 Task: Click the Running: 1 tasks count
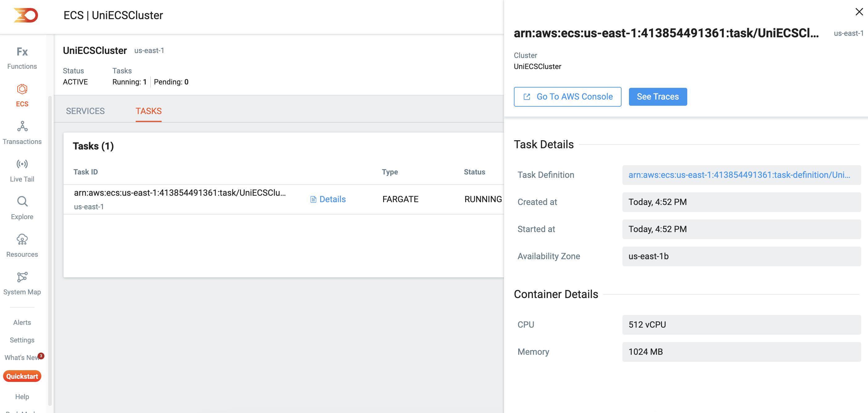pyautogui.click(x=129, y=82)
